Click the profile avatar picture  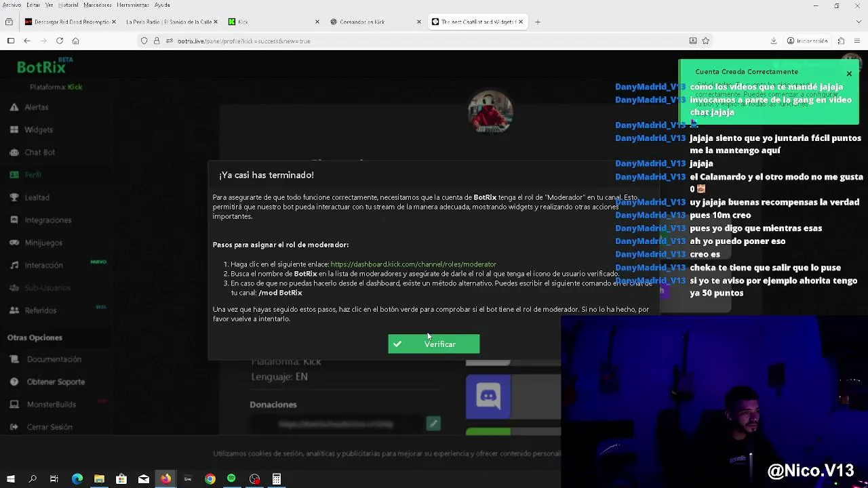(x=490, y=112)
